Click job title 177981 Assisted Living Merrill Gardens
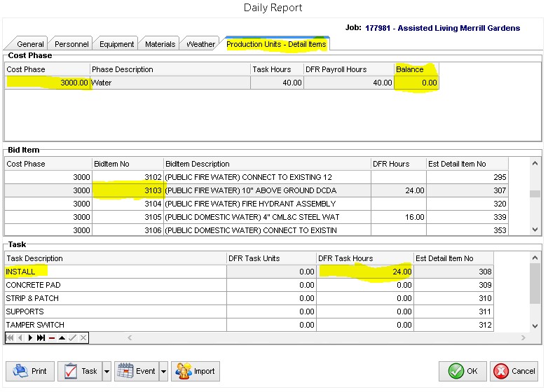 tap(442, 28)
